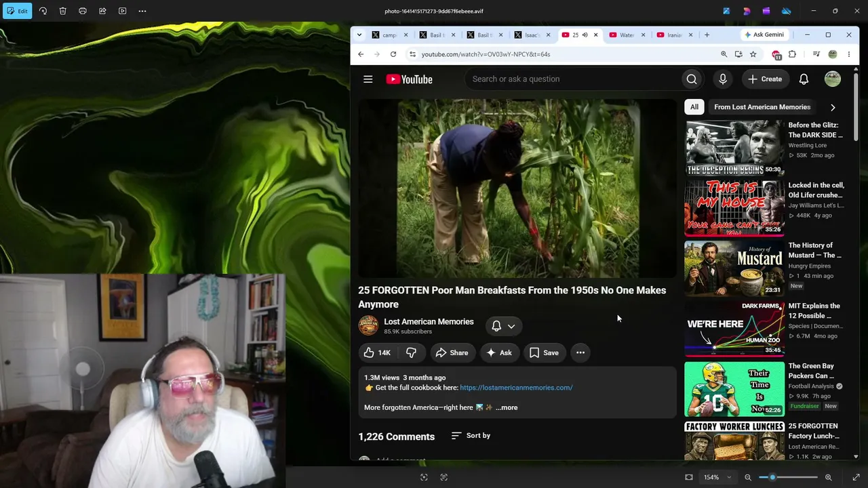
Task: Click the Share button under video
Action: pyautogui.click(x=452, y=352)
